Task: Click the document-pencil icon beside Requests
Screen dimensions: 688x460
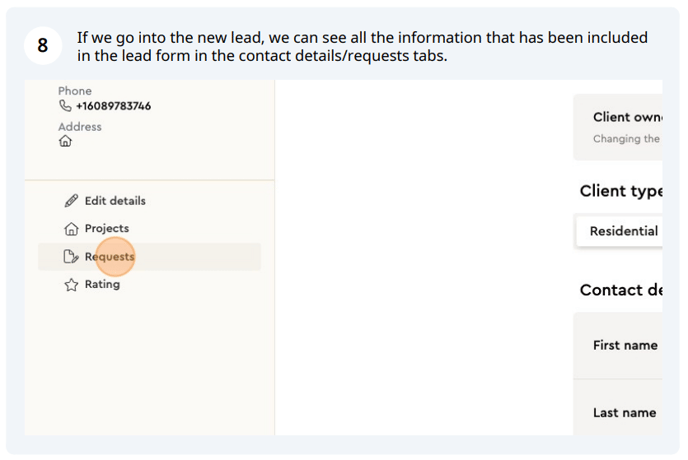Action: coord(71,256)
